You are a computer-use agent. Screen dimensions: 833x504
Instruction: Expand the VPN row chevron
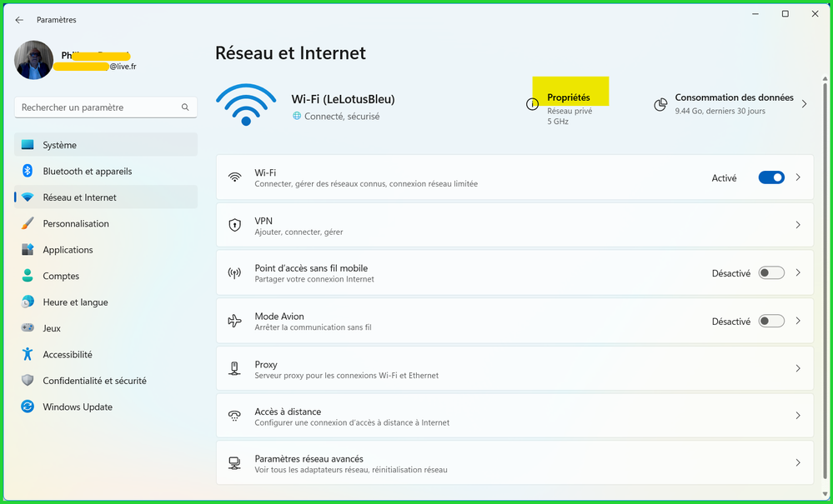(x=798, y=225)
